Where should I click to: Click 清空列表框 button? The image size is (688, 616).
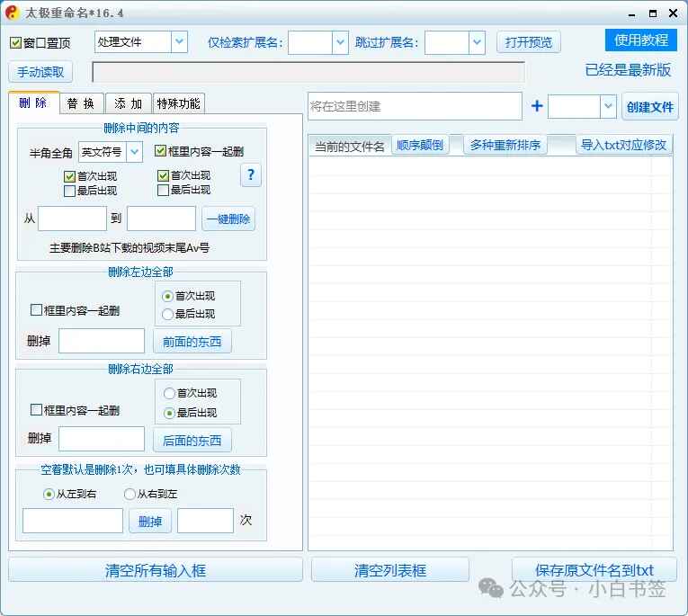(390, 570)
